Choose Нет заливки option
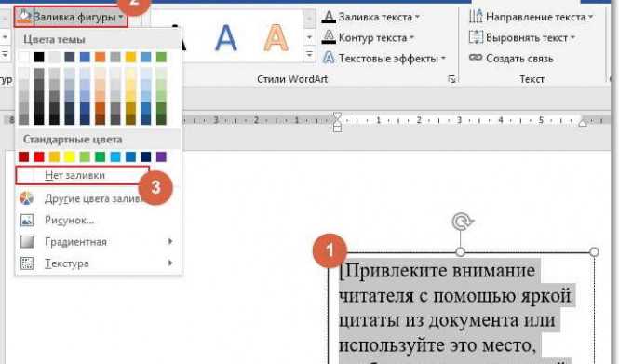 click(x=83, y=175)
